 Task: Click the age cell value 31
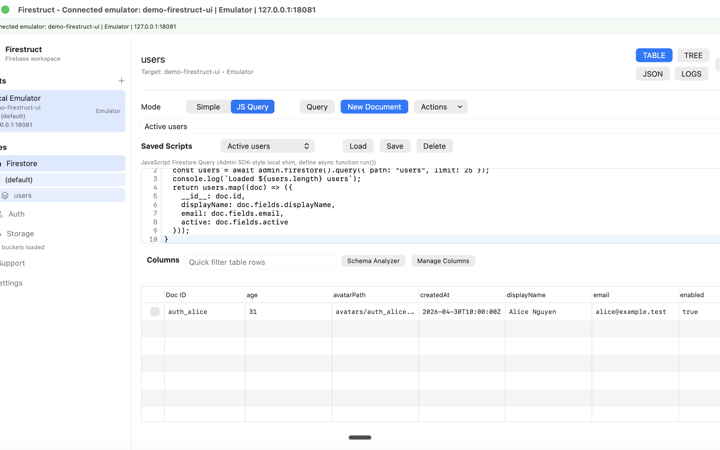pyautogui.click(x=288, y=312)
